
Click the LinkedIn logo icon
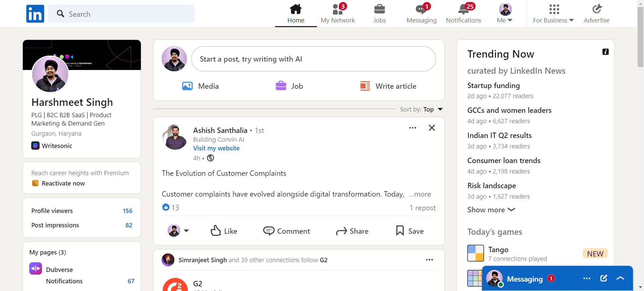click(x=35, y=14)
